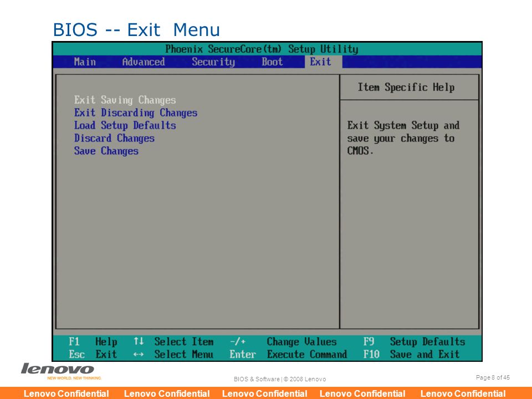Select the Exit tab

[x=321, y=62]
